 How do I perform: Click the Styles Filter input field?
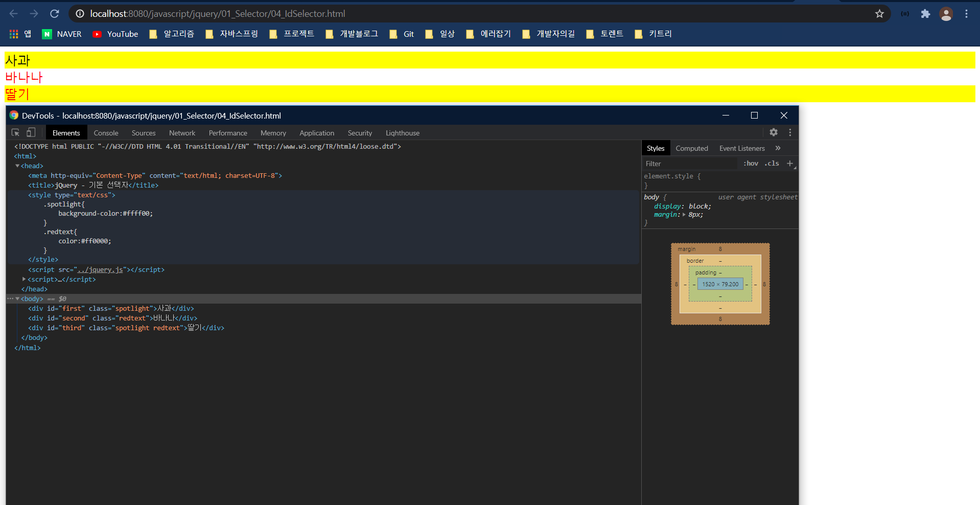pyautogui.click(x=690, y=164)
